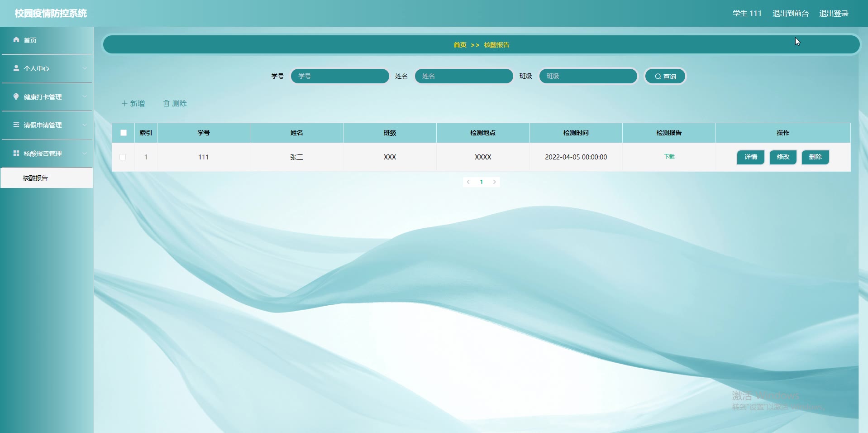Screen dimensions: 868x433
Task: Open the 请假申请管理 sidebar menu
Action: (x=47, y=125)
